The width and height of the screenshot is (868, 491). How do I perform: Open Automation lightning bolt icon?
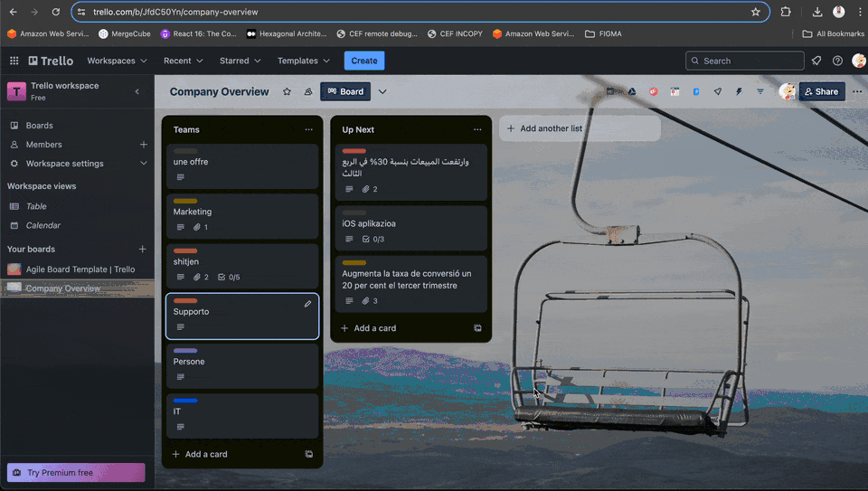(739, 92)
